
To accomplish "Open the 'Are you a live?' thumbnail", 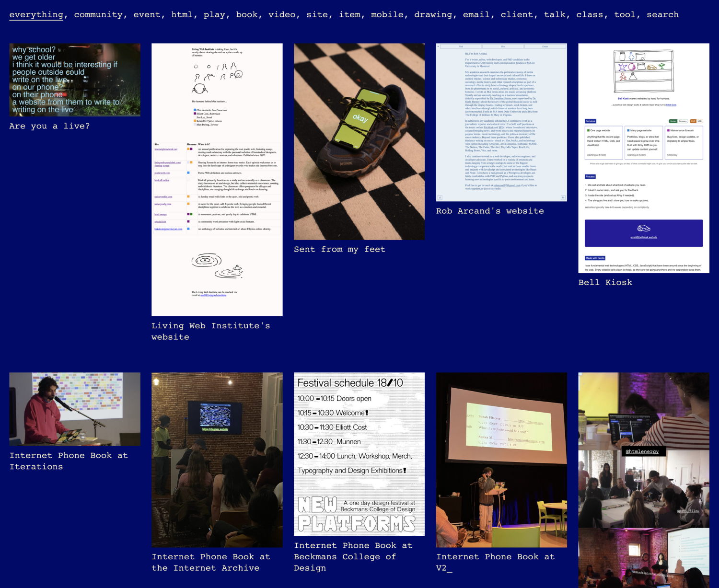I will click(x=75, y=80).
